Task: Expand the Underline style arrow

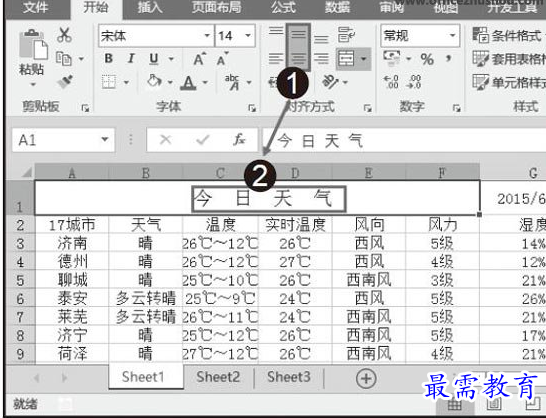Action: pyautogui.click(x=171, y=59)
